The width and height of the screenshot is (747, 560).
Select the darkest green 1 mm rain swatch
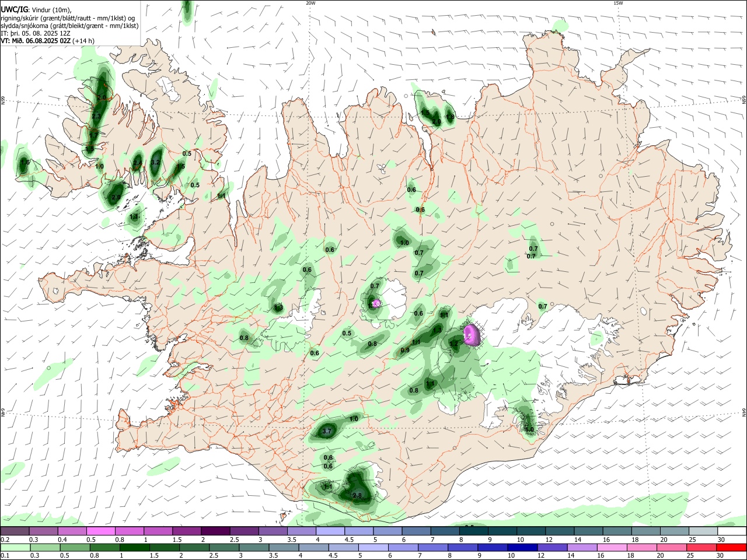point(134,547)
